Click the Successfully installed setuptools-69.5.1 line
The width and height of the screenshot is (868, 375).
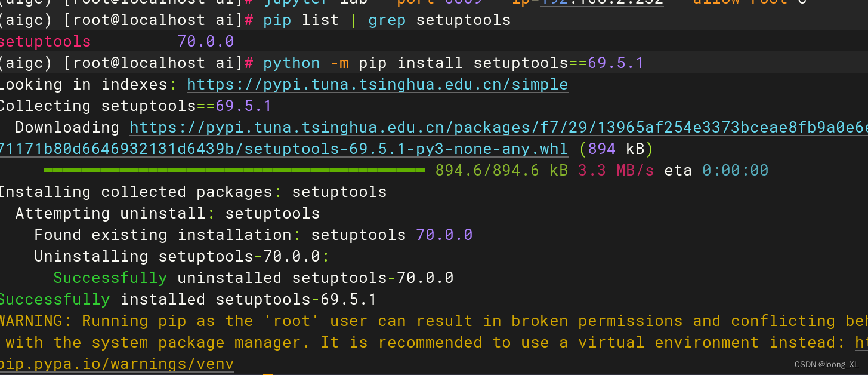tap(188, 299)
